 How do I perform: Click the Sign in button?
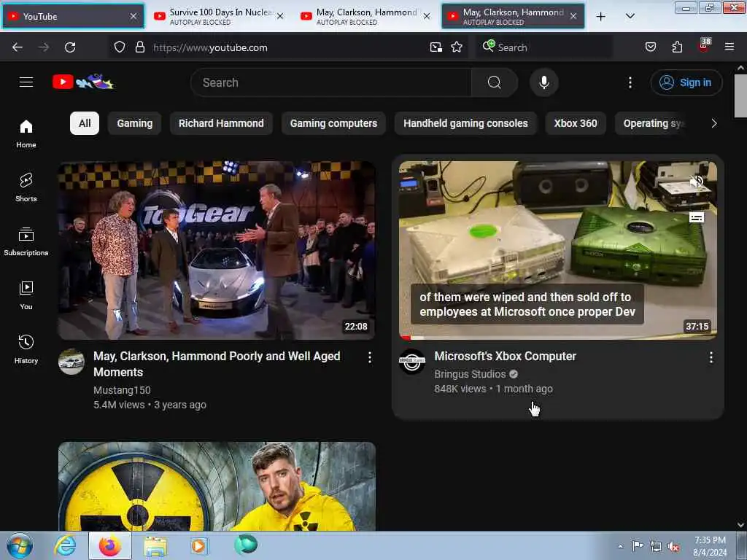[686, 82]
